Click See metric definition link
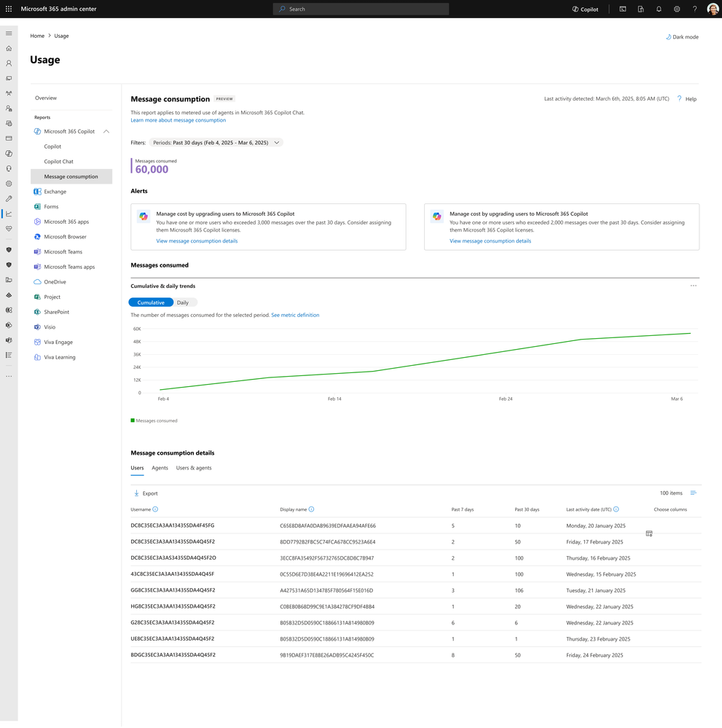Image resolution: width=722 pixels, height=728 pixels. (x=295, y=315)
